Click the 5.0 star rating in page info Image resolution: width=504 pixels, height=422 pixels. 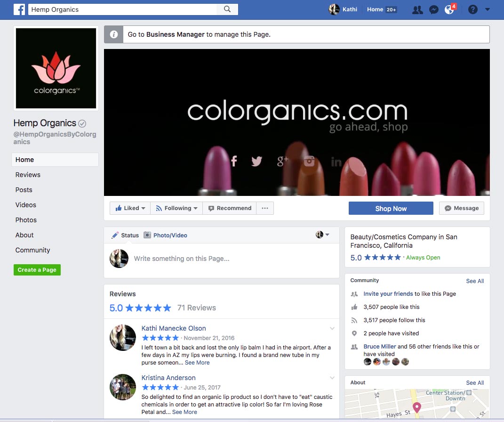pyautogui.click(x=376, y=258)
